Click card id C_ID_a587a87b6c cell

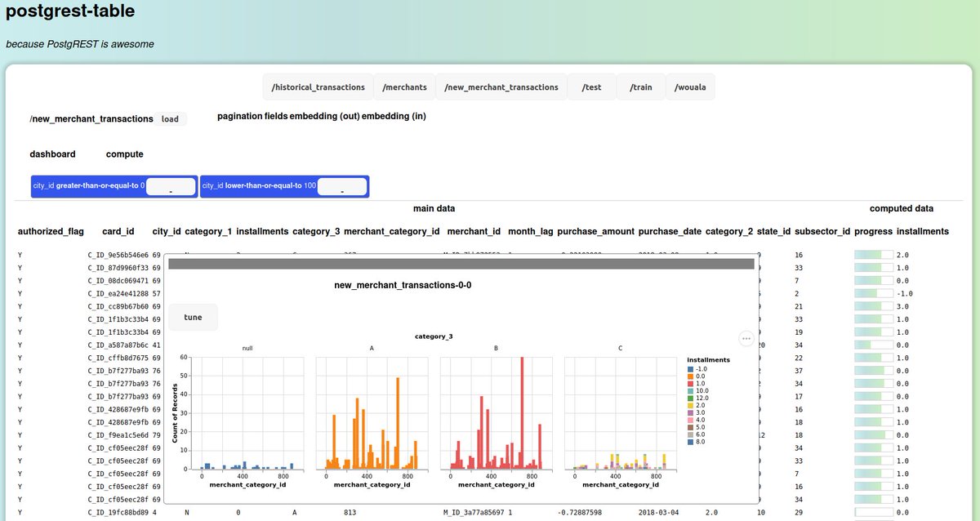pos(118,345)
